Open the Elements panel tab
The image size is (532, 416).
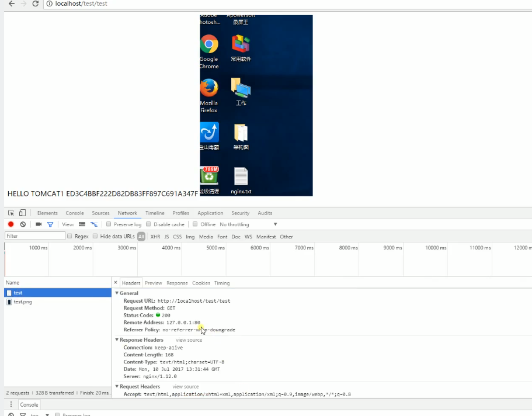(x=47, y=213)
